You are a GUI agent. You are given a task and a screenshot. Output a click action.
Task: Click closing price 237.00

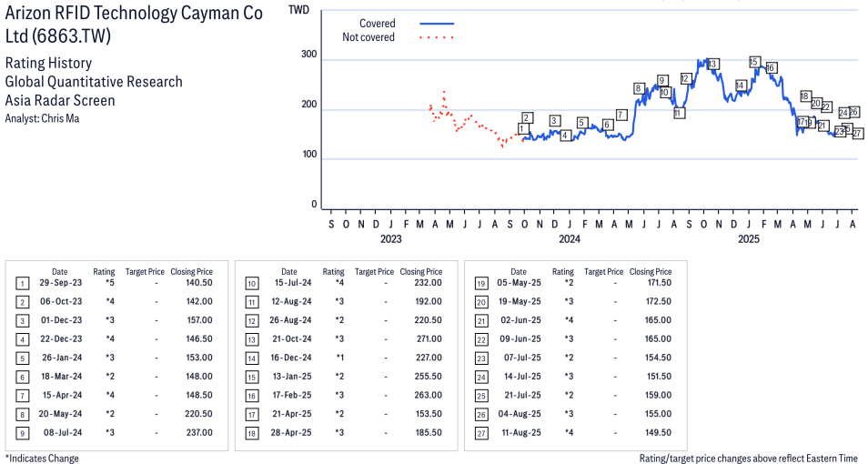pyautogui.click(x=199, y=432)
